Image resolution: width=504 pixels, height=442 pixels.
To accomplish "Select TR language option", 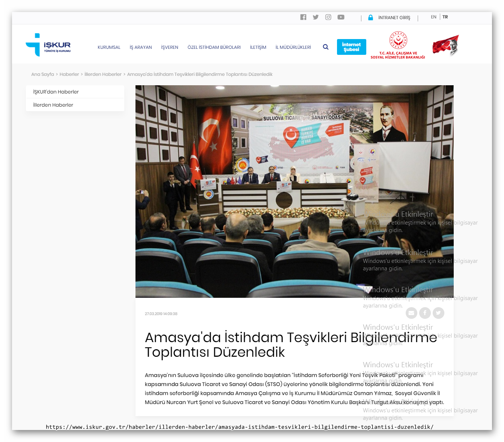I will 445,17.
